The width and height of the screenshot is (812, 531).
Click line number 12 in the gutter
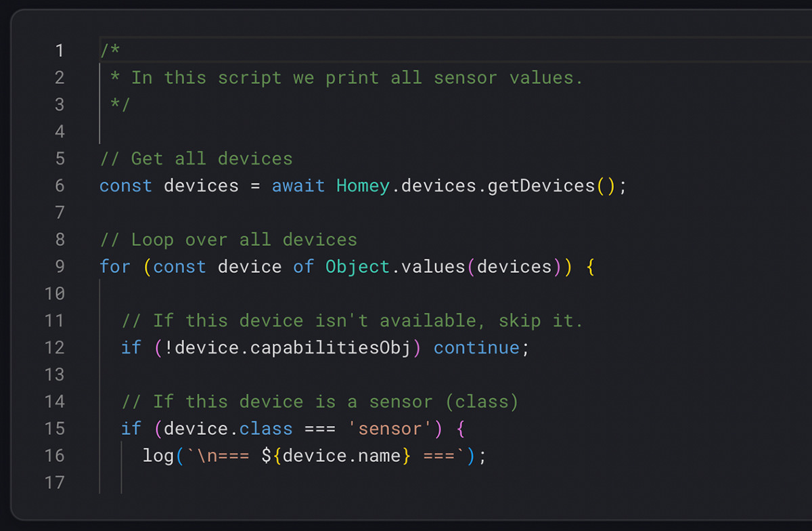[54, 347]
